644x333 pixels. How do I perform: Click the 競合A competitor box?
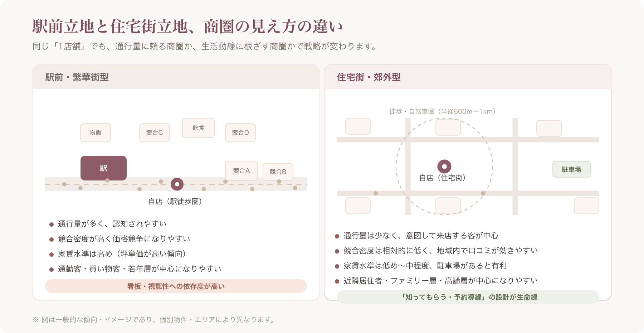[241, 171]
